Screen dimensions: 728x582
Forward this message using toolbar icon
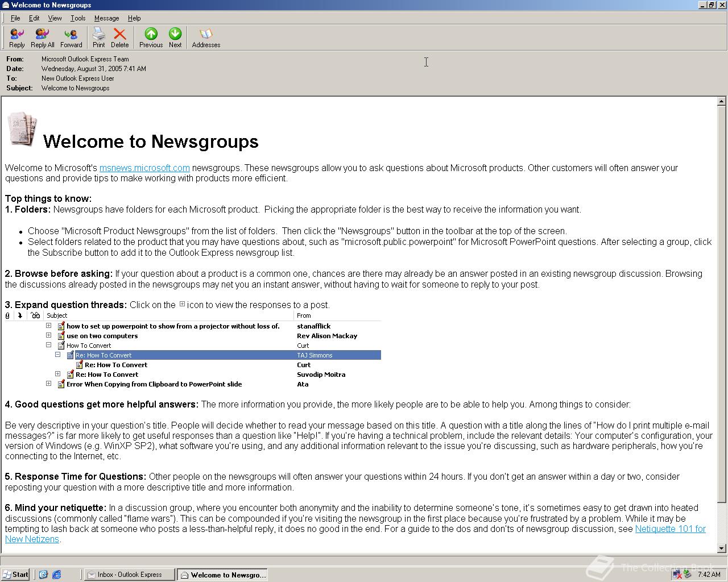point(71,38)
